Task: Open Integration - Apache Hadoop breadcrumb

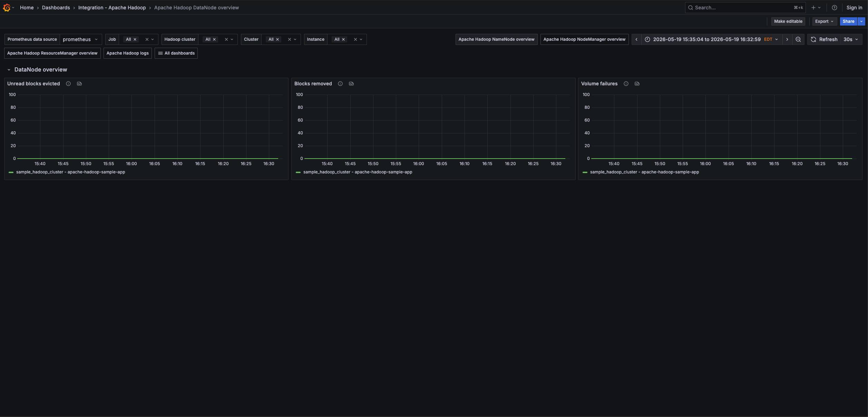Action: [112, 8]
